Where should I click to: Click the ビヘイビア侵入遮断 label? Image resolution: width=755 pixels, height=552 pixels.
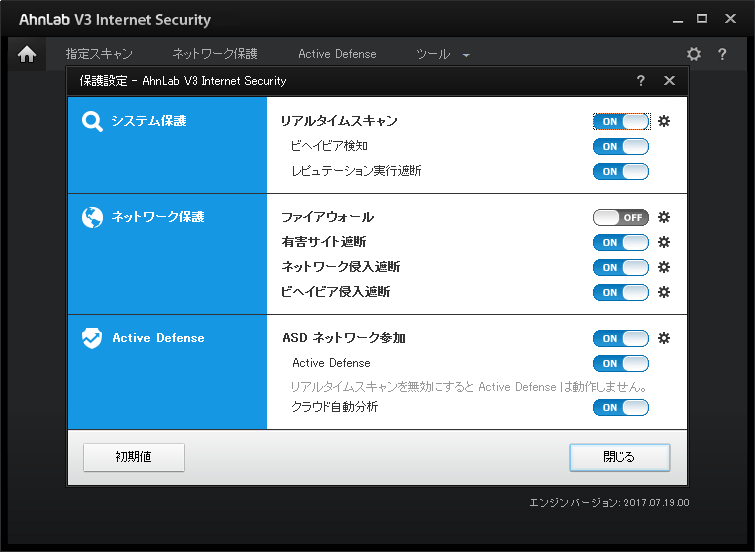(336, 292)
